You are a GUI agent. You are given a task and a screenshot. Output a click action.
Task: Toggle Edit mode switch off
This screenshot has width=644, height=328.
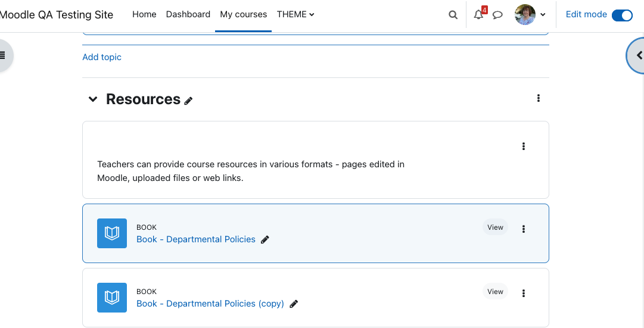(x=622, y=15)
